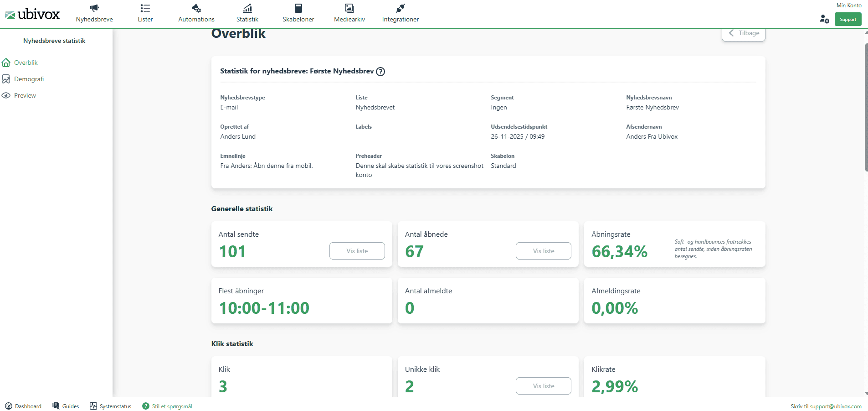
Task: Show list for Antal sendte
Action: pyautogui.click(x=357, y=251)
